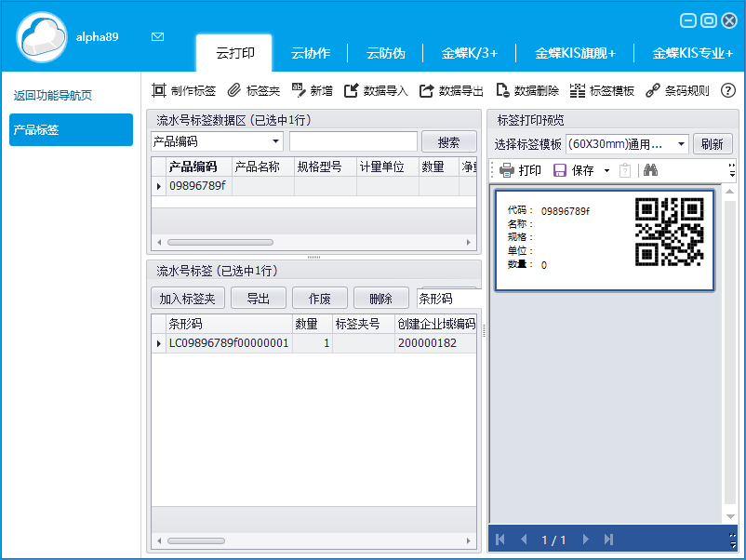The image size is (746, 560).
Task: Click the 数据删除 toolbar icon
Action: 502,90
